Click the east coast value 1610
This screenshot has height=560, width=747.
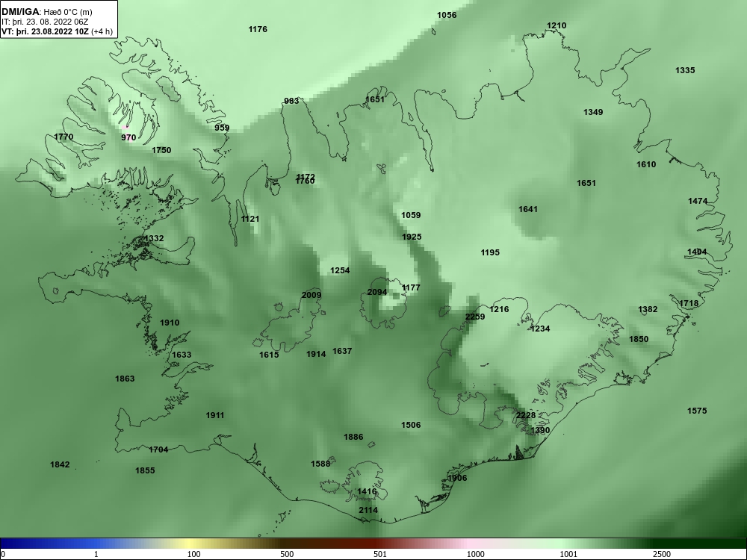[646, 165]
